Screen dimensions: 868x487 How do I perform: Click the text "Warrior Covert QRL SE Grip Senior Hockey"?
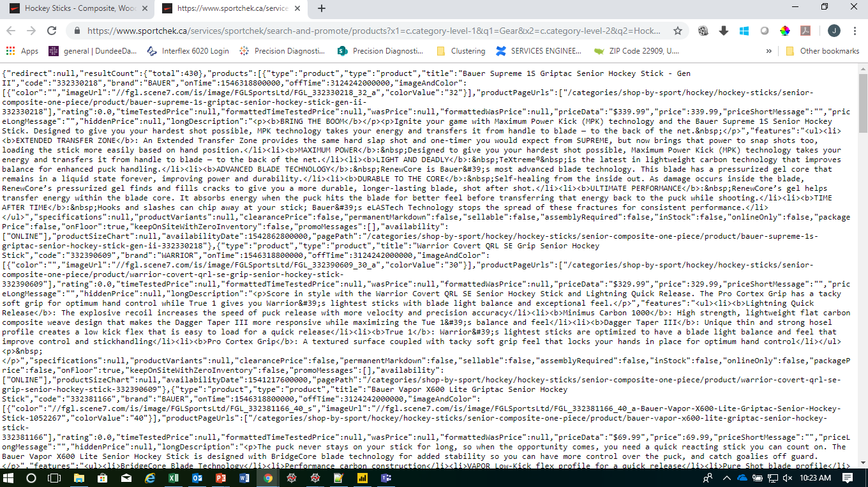coord(509,246)
